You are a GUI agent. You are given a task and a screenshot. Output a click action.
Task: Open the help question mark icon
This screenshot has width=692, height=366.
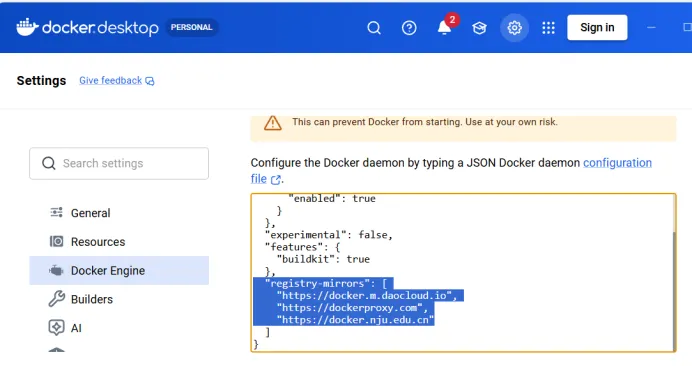[409, 28]
